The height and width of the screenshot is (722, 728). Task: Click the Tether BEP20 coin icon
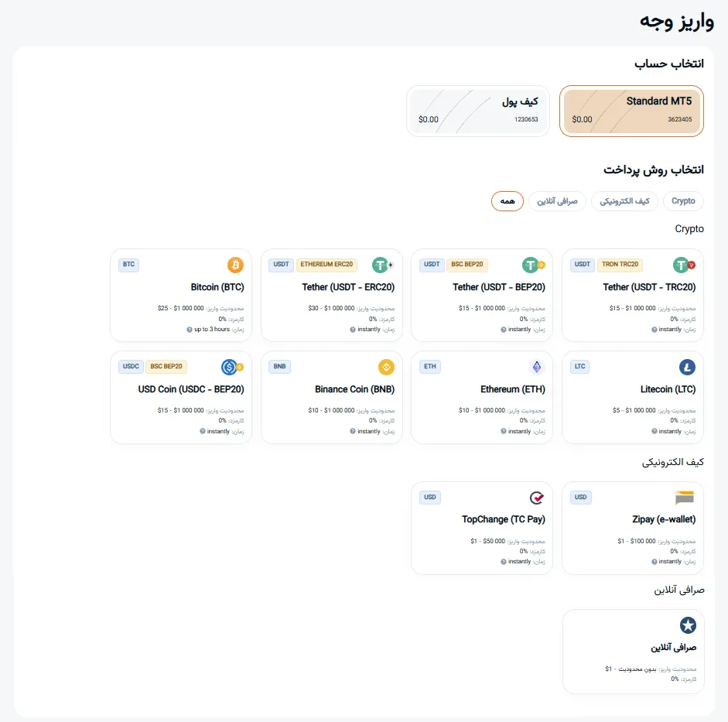(531, 265)
